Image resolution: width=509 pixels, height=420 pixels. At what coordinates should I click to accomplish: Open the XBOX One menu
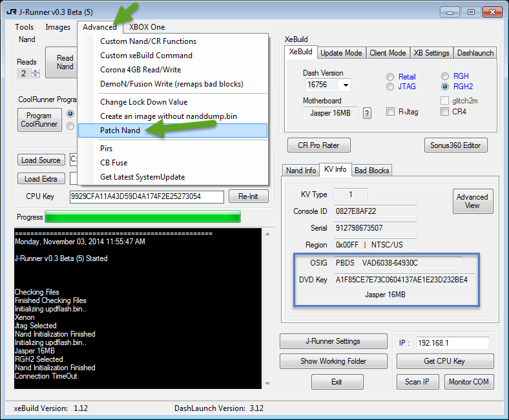click(x=147, y=27)
